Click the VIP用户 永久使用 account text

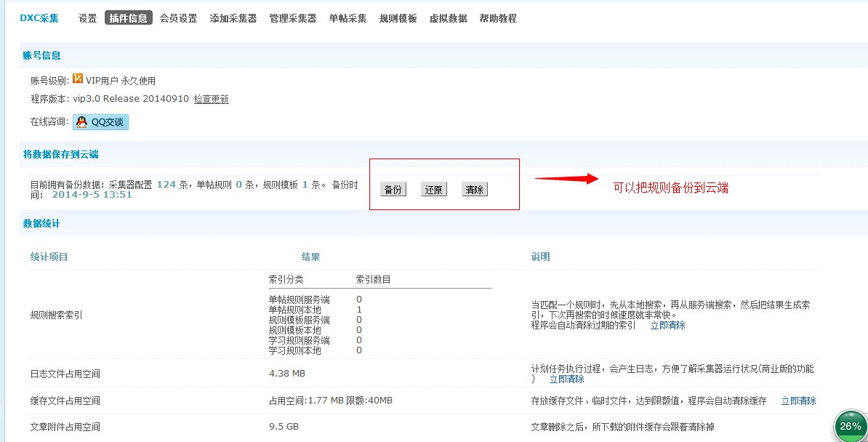point(121,81)
